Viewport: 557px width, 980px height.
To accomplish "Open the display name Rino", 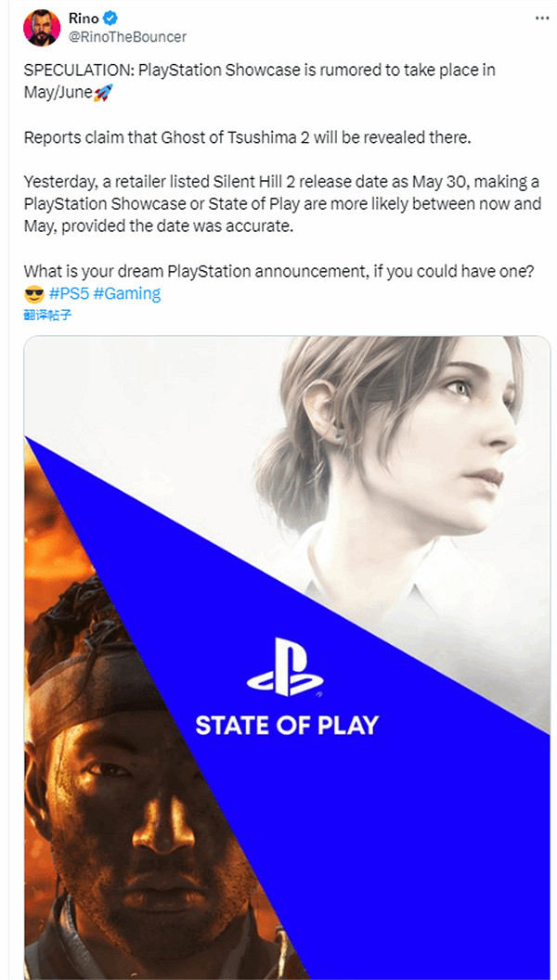I will click(x=84, y=19).
